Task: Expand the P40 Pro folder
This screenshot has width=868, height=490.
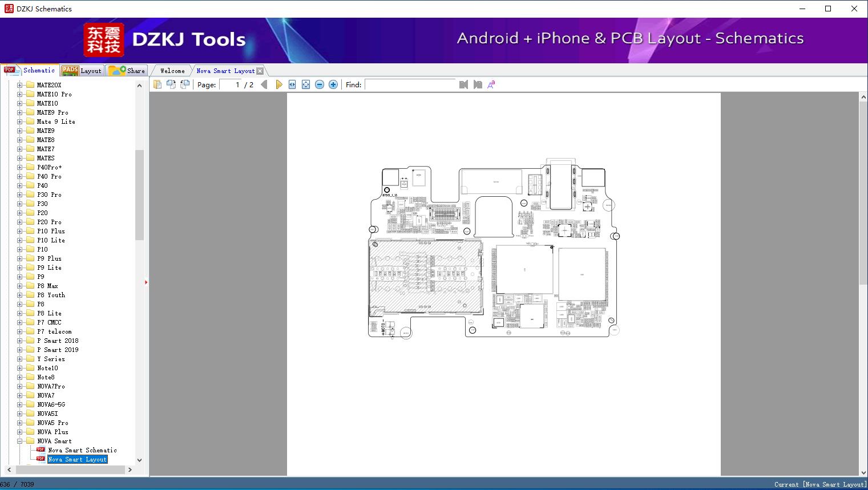Action: [20, 176]
